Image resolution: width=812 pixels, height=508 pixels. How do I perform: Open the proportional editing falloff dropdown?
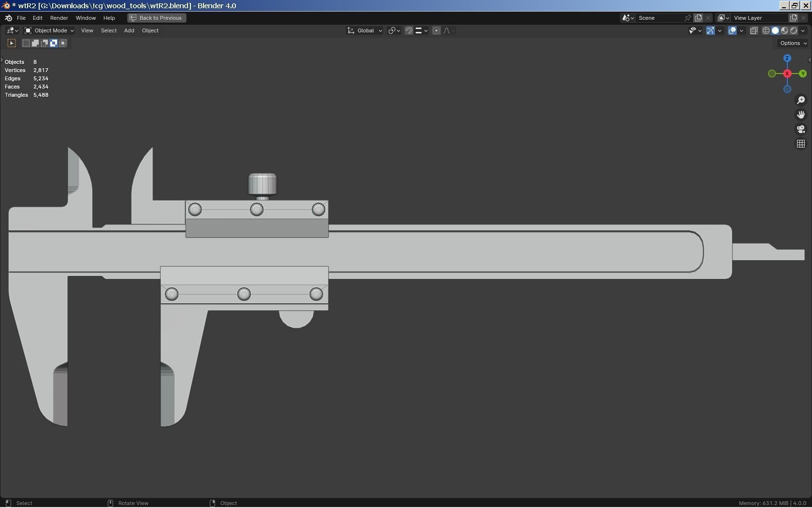pos(449,30)
